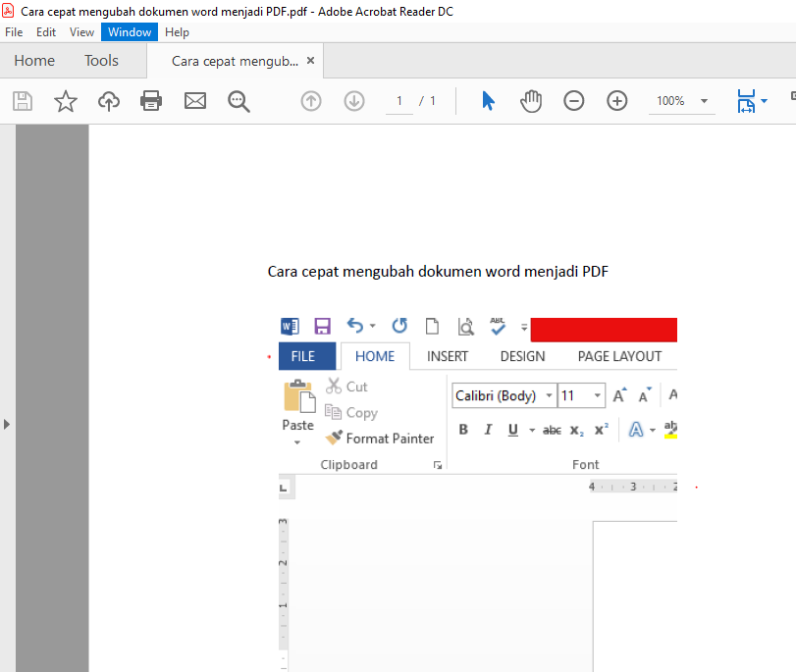Click New document icon in Word image
This screenshot has height=672, width=796.
432,326
